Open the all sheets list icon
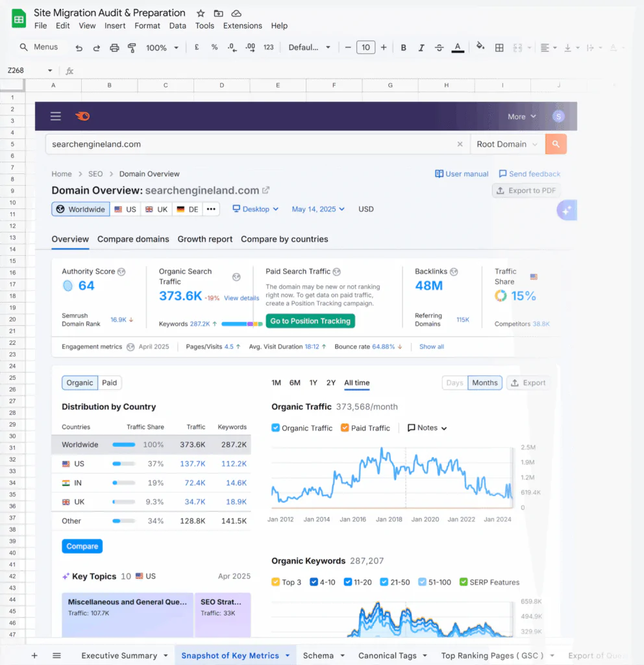Viewport: 644px width, 665px height. pyautogui.click(x=57, y=655)
